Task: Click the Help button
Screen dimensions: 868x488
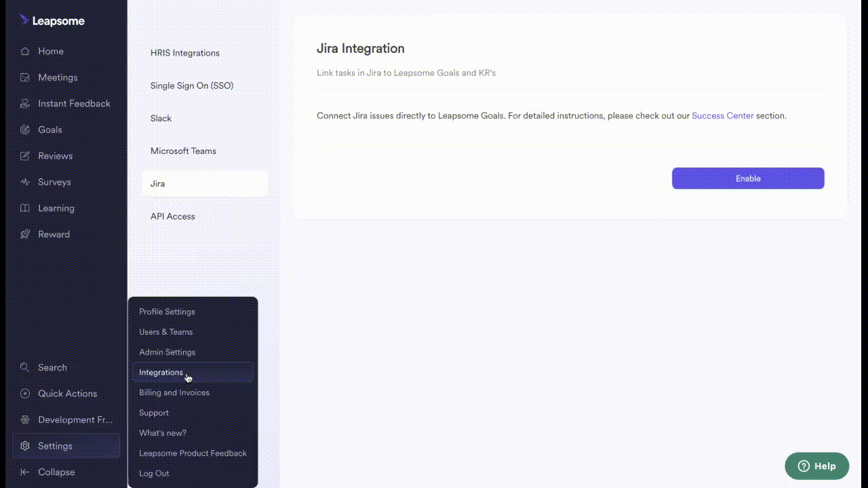Action: tap(816, 466)
